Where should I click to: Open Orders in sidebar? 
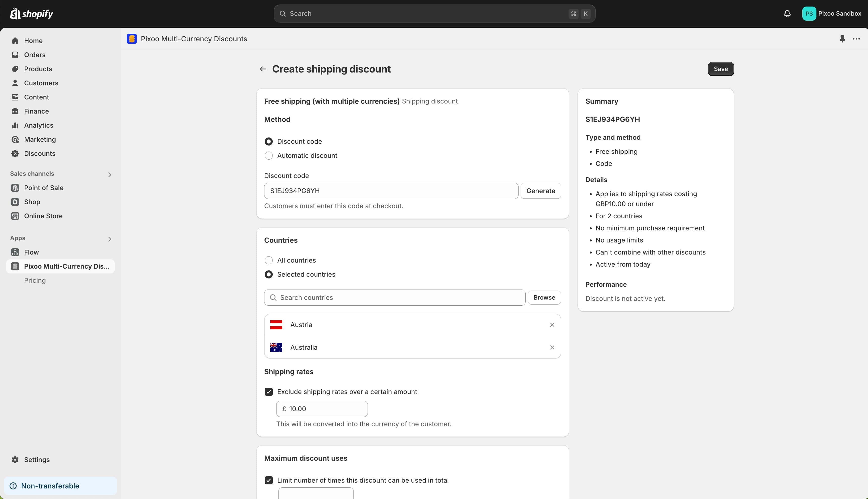click(60, 55)
